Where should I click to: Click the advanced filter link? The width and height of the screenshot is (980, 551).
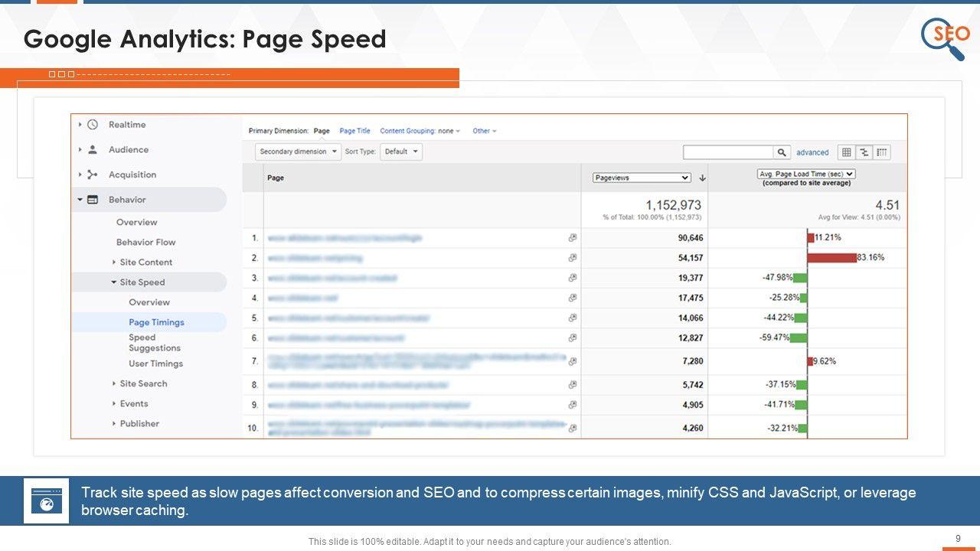click(x=812, y=152)
